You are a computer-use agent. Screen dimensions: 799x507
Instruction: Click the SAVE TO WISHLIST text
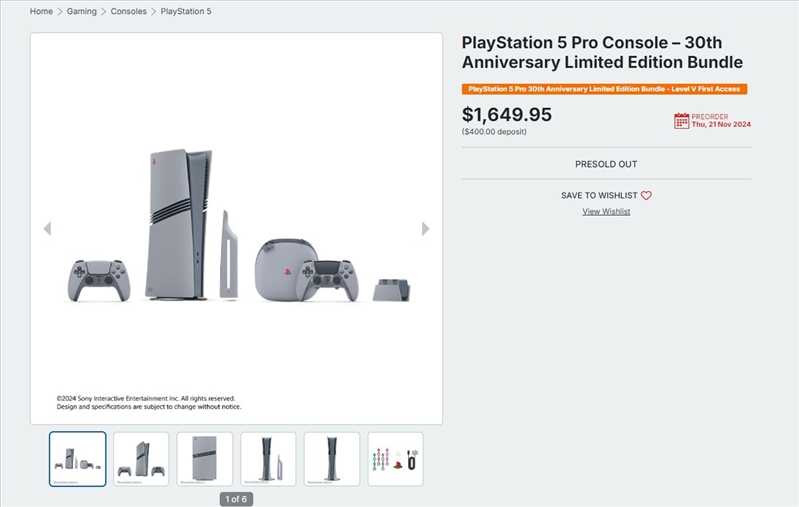tap(599, 196)
